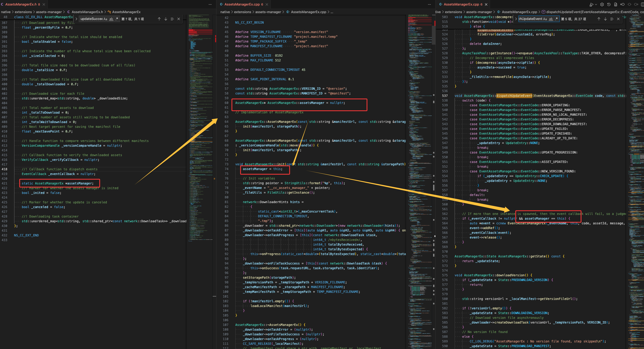644x349 pixels.
Task: Select the AssetsManagerEx.h tab
Action: pos(21,4)
